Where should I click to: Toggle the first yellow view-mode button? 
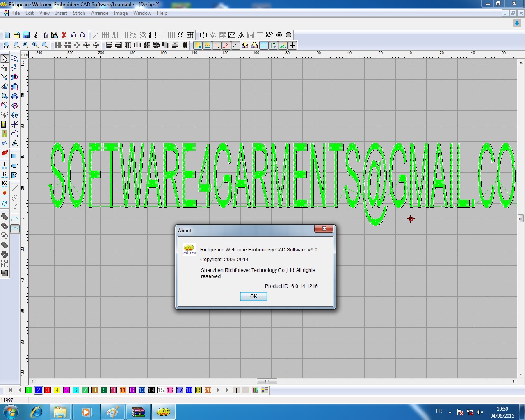pos(198,45)
